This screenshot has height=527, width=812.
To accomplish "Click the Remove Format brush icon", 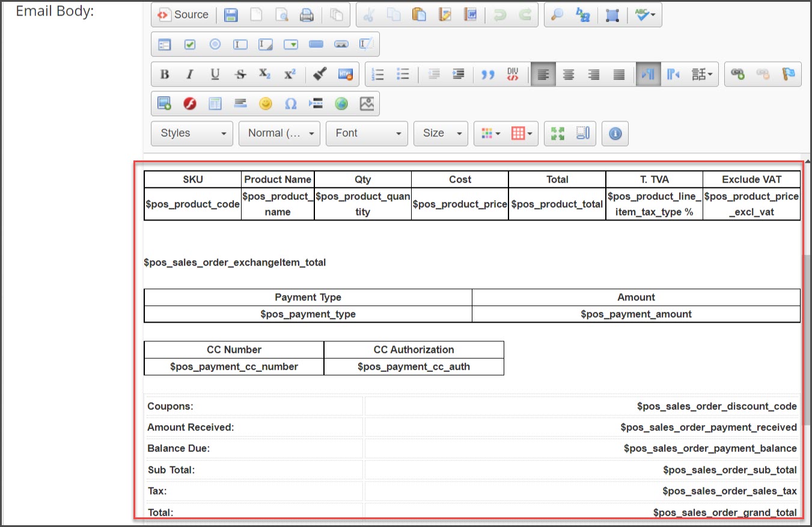I will coord(320,75).
